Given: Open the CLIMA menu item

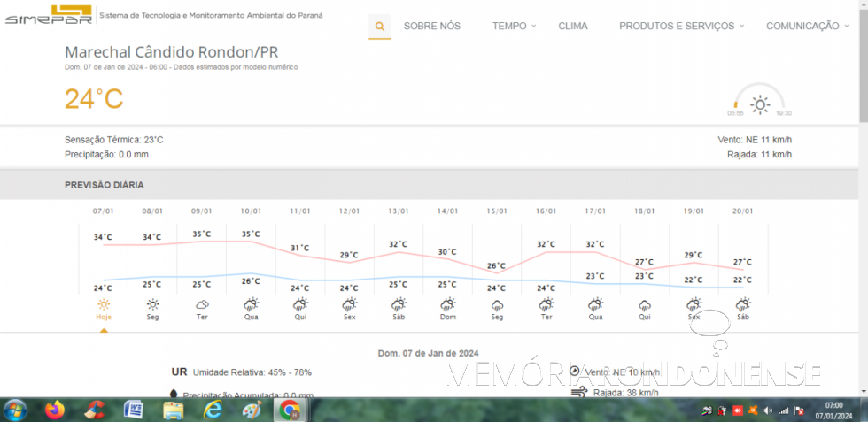Looking at the screenshot, I should (572, 27).
